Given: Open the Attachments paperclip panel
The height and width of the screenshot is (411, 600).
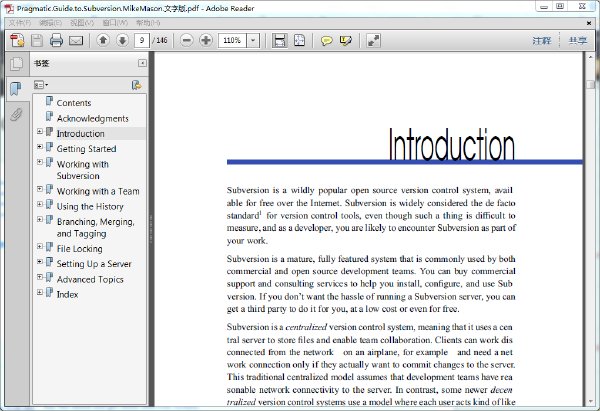Looking at the screenshot, I should (16, 114).
